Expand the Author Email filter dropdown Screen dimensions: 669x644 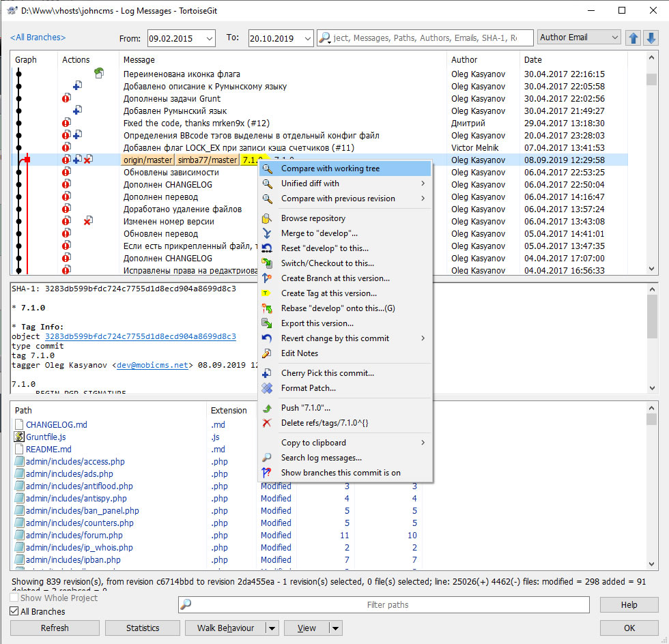pos(614,38)
